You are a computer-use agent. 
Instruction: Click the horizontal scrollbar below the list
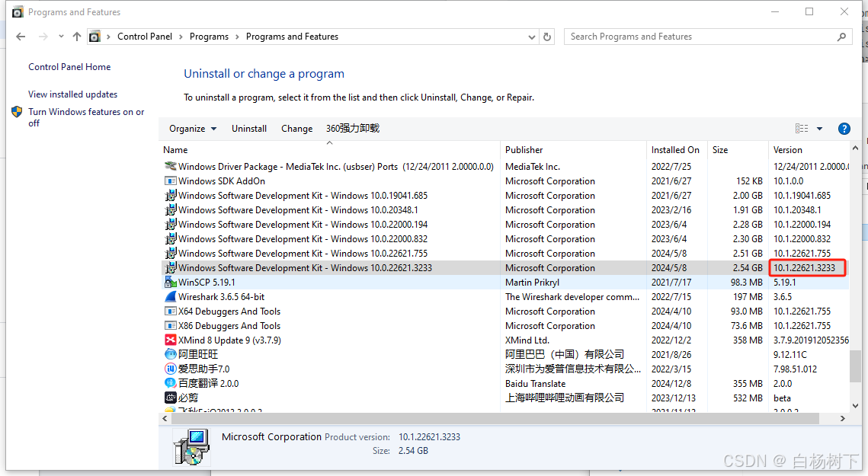point(503,418)
